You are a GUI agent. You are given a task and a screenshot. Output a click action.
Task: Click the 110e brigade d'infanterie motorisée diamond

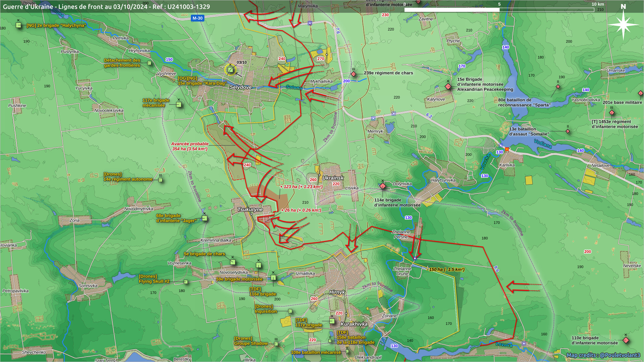[626, 340]
